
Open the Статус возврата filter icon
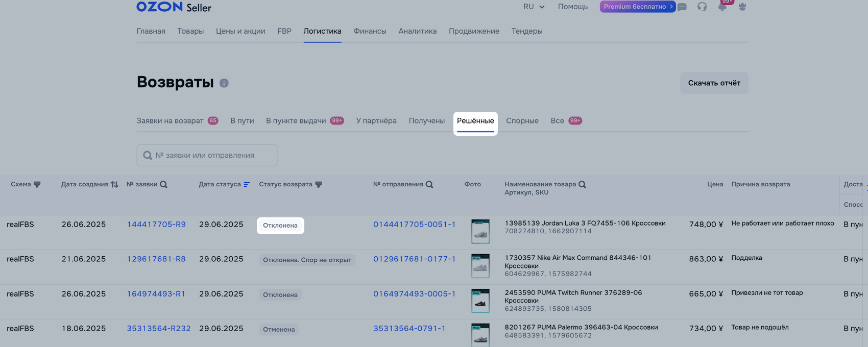click(319, 185)
